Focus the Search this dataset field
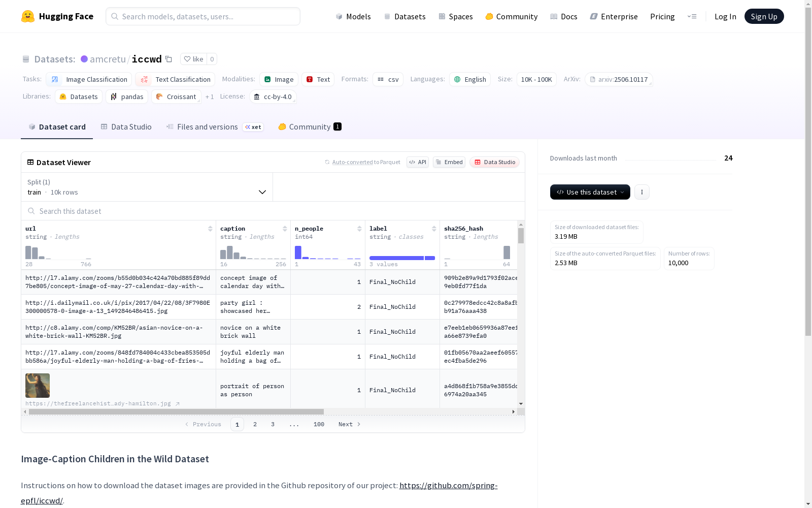812x508 pixels. (x=273, y=211)
